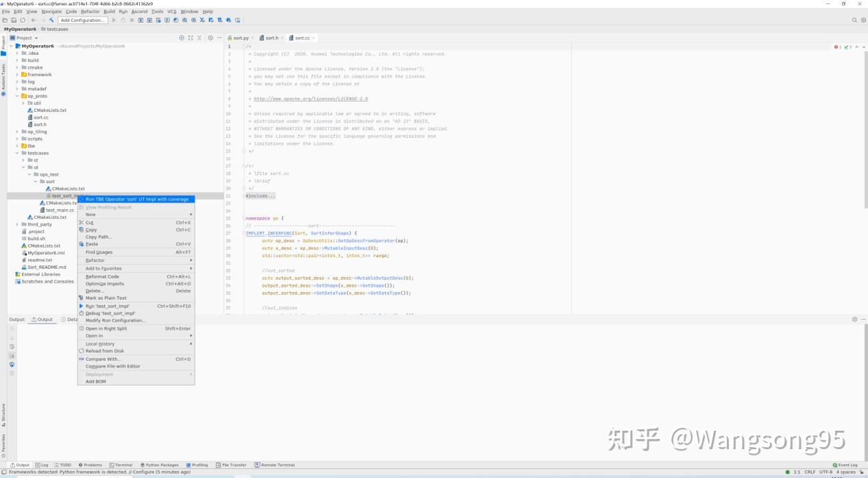Open the Python Packages tool tab
The width and height of the screenshot is (868, 478).
[160, 464]
